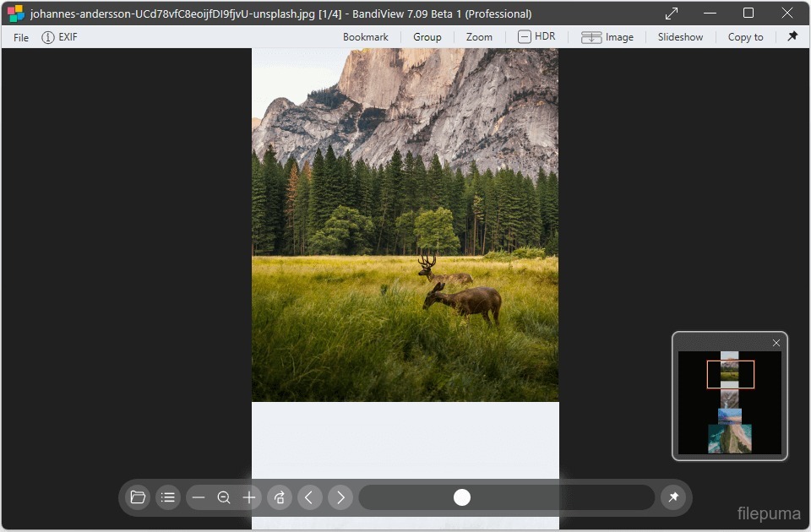Viewport: 811px width, 532px height.
Task: Zoom out with the minus button
Action: click(x=199, y=497)
